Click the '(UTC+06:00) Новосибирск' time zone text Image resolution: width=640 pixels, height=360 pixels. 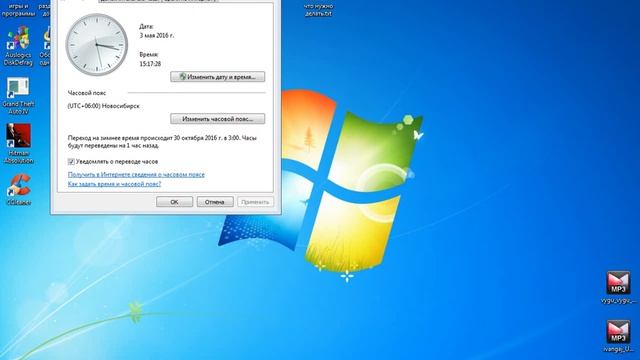[104, 106]
